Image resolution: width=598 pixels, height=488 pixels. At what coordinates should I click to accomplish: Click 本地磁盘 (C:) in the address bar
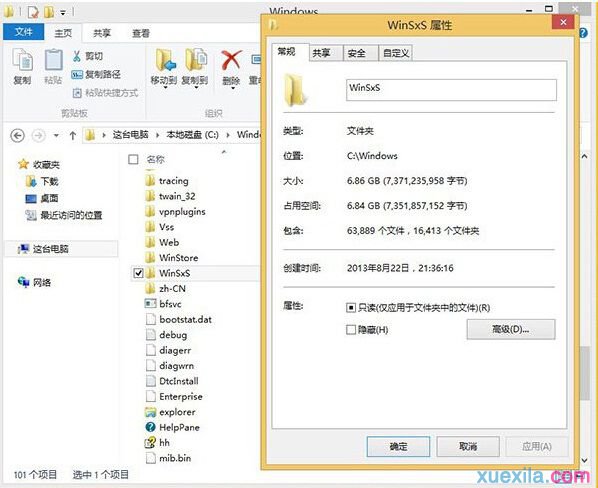click(193, 135)
